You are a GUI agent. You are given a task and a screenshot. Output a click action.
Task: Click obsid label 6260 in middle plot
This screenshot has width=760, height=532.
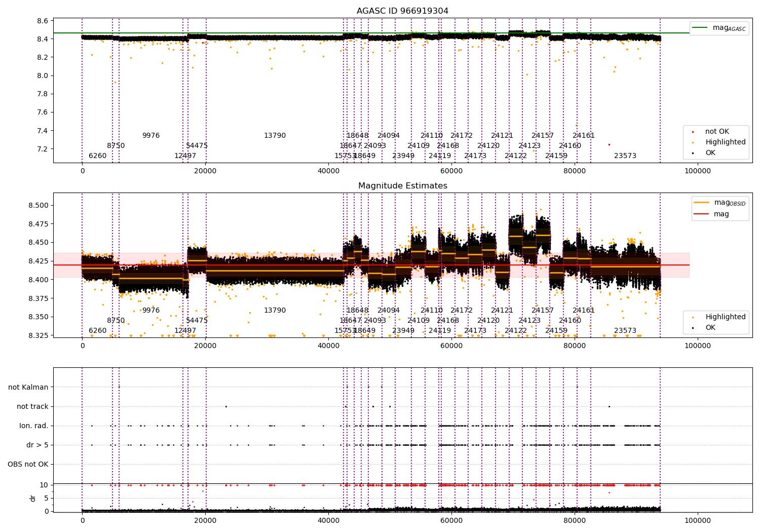[98, 331]
